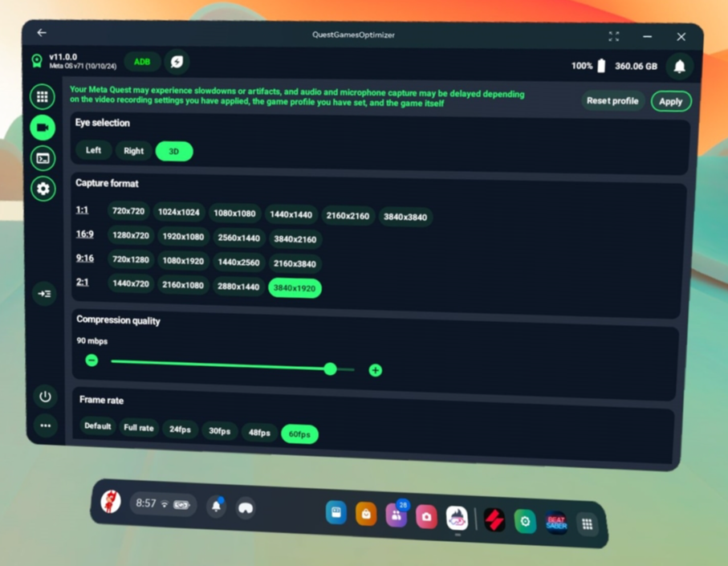
Task: Click the lightning refresh icon beside ADB
Action: tap(177, 62)
